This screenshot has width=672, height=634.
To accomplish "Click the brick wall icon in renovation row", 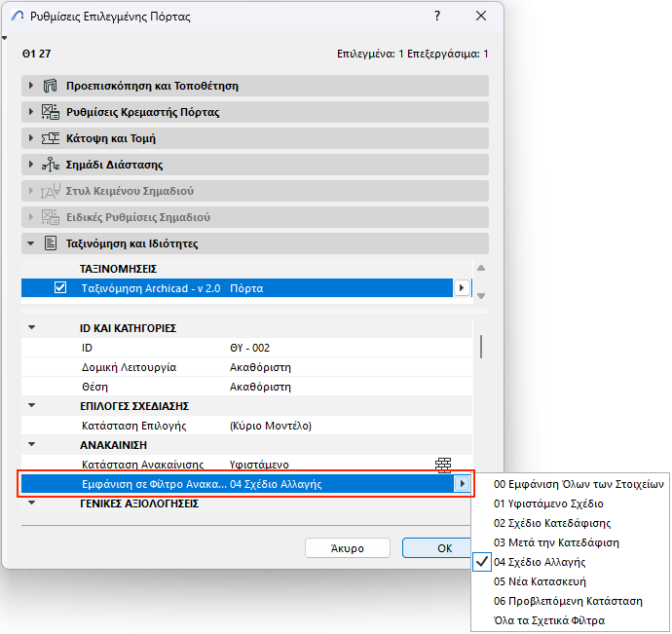I will (443, 465).
